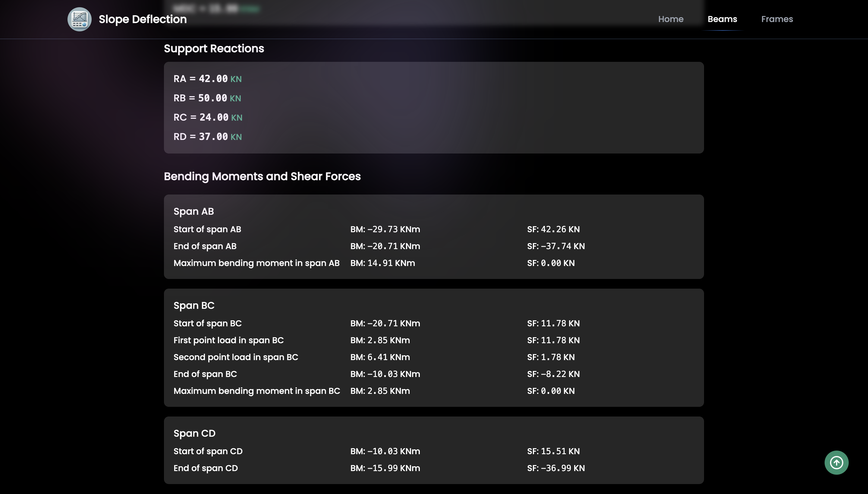Click First point load in span BC

(228, 340)
